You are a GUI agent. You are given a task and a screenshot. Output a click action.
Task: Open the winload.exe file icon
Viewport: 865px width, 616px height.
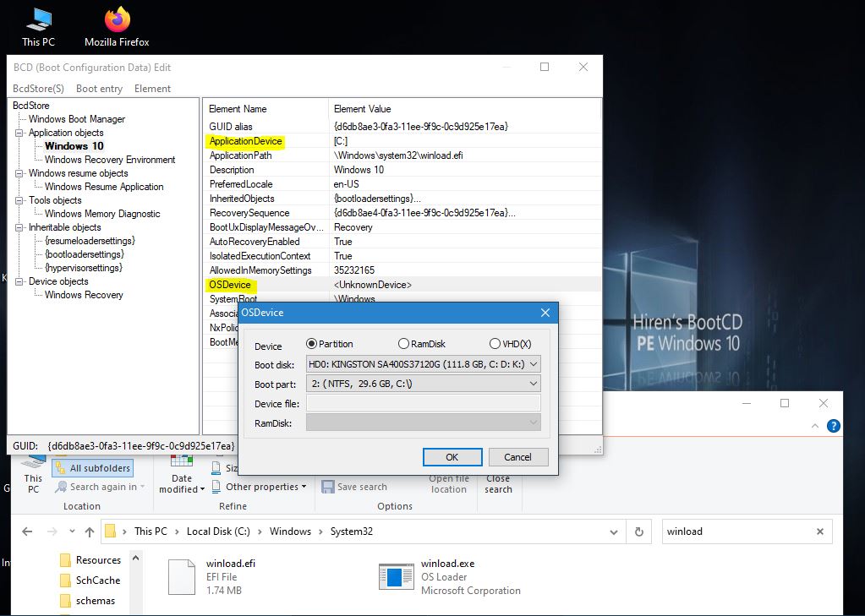click(395, 576)
